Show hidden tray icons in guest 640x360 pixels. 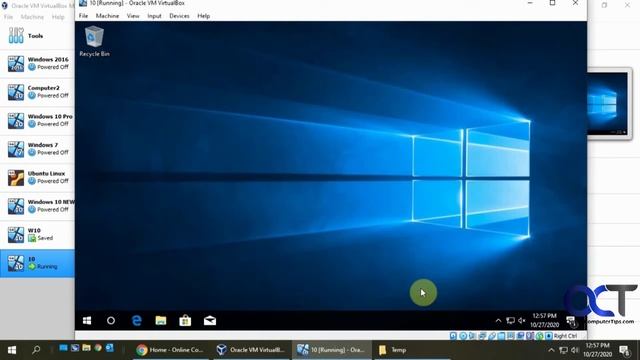point(498,321)
